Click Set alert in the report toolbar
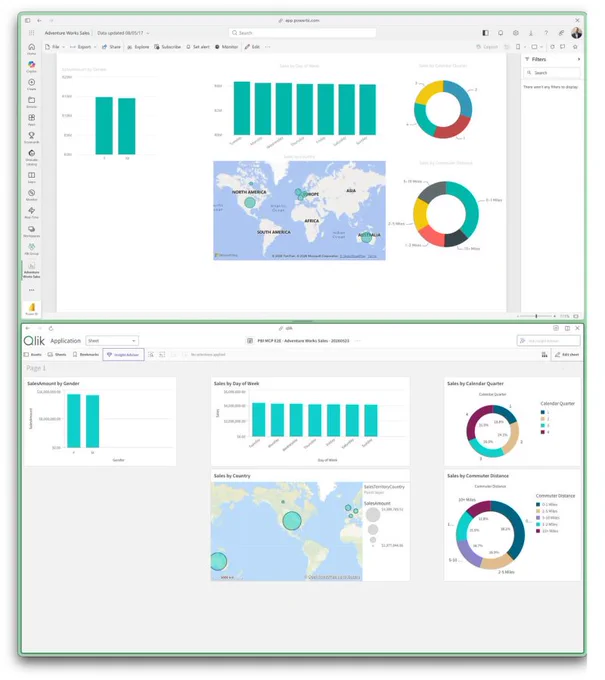The image size is (605, 680). click(198, 47)
